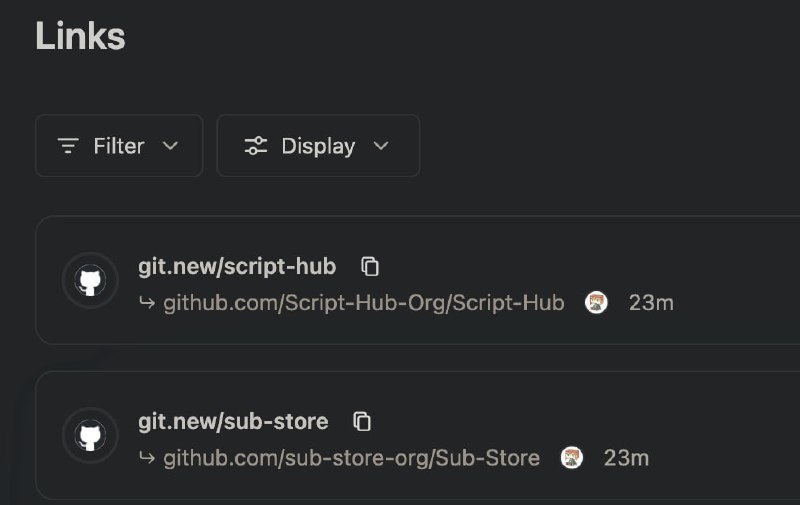
Task: Open the git.new/script-hub link title
Action: [237, 267]
